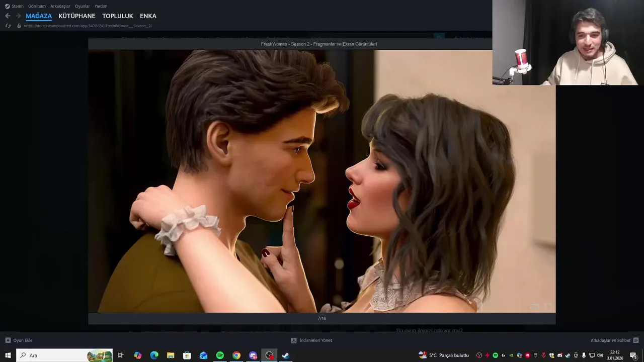Open the weather widget showing 5°C
The height and width of the screenshot is (362, 644).
(444, 355)
